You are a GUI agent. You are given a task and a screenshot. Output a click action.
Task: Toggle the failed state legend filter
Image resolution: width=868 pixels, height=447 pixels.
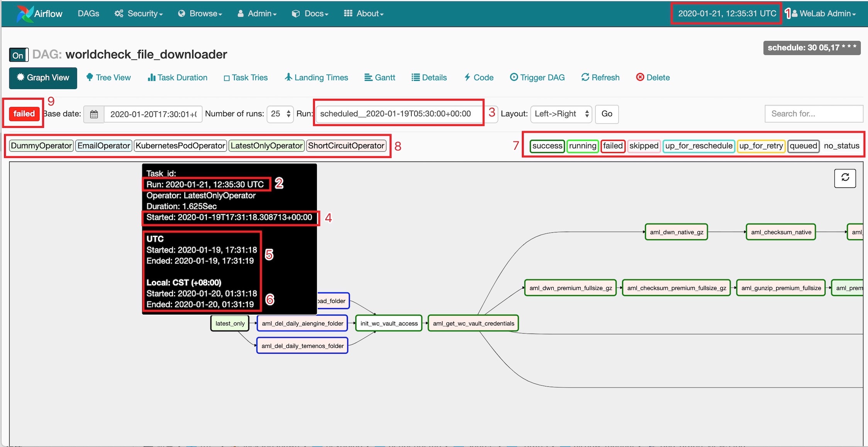click(x=613, y=146)
